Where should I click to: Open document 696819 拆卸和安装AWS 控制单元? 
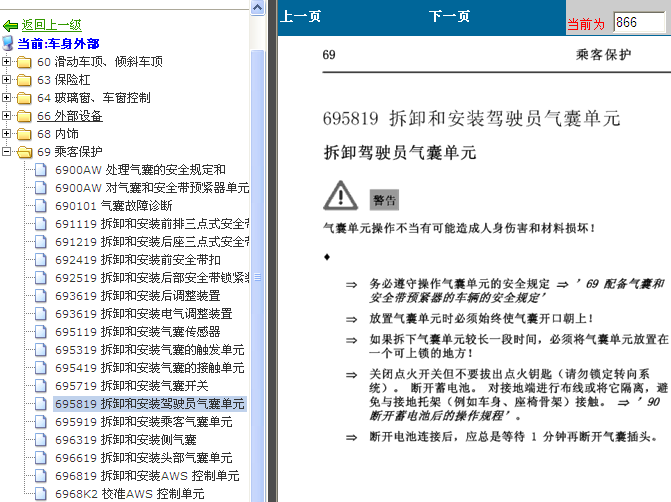click(147, 475)
